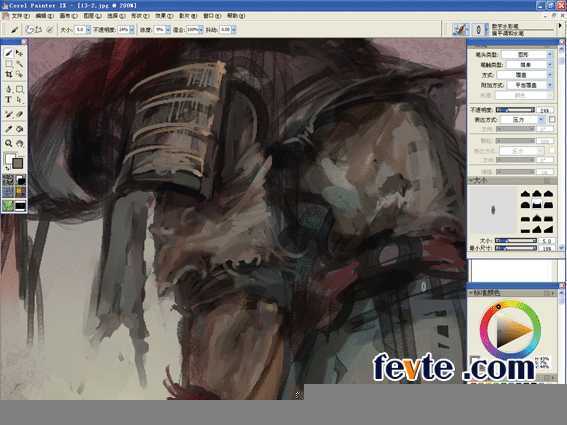Adjust the opacity slider in brush controls

[x=516, y=110]
